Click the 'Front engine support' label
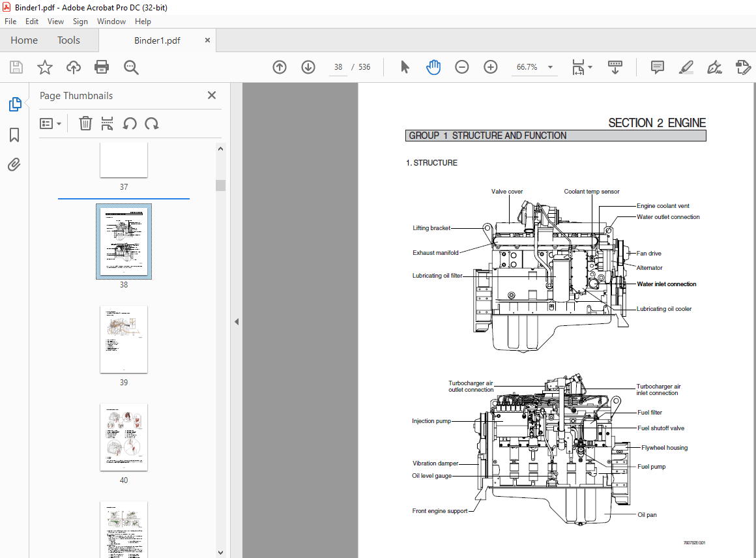Viewport: 756px width, 558px height. click(440, 510)
